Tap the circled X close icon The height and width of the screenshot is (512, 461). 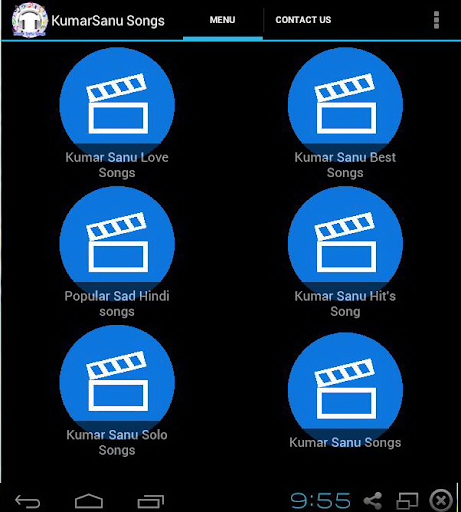[x=441, y=500]
